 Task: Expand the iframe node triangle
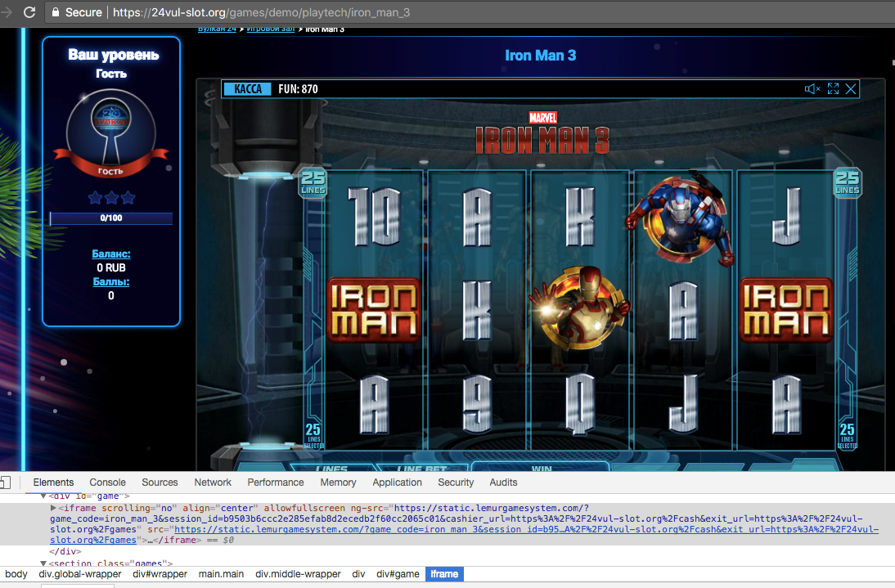pyautogui.click(x=53, y=508)
